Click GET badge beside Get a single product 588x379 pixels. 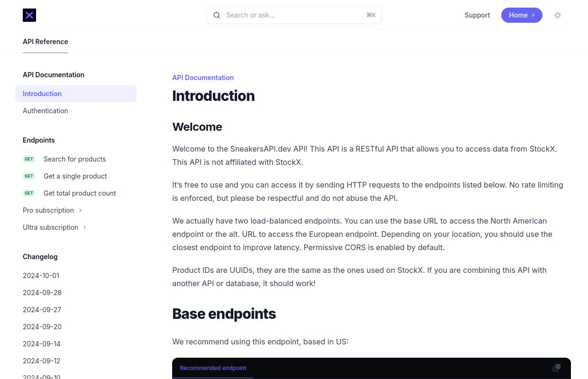[x=29, y=176]
